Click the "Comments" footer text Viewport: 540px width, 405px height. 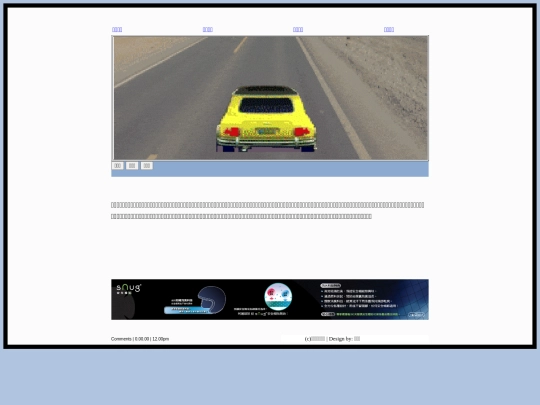[x=121, y=339]
